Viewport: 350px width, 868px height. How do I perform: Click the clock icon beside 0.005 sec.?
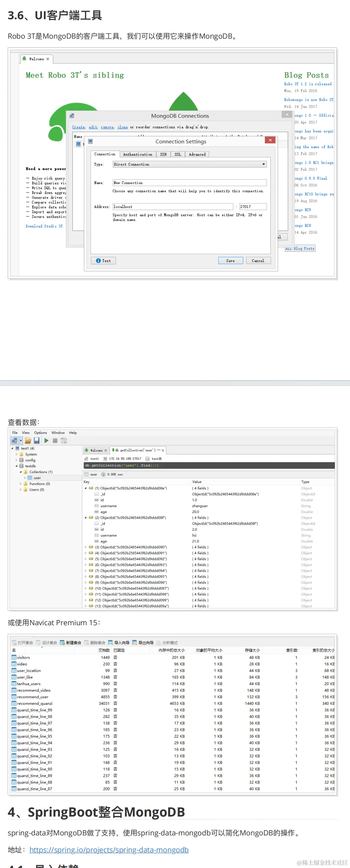tap(103, 474)
